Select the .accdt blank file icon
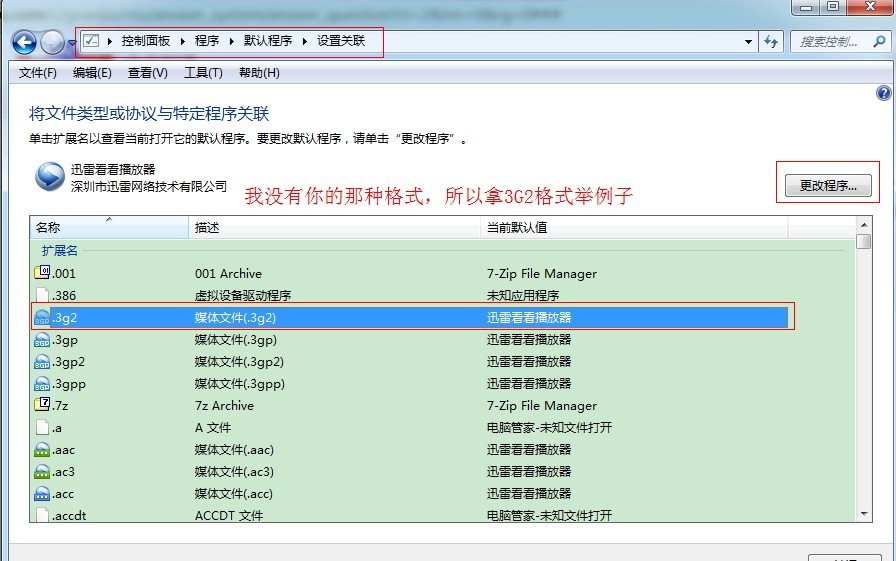The width and height of the screenshot is (896, 561). 42,515
